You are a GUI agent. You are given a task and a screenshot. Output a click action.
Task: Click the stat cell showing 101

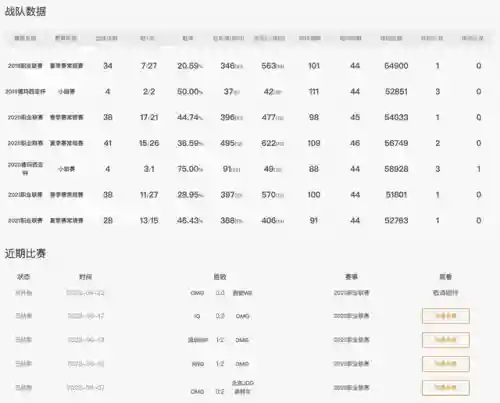314,66
